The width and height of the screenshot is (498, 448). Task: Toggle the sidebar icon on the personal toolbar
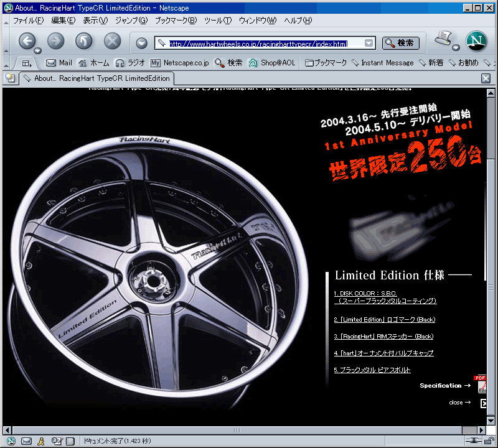pos(27,63)
